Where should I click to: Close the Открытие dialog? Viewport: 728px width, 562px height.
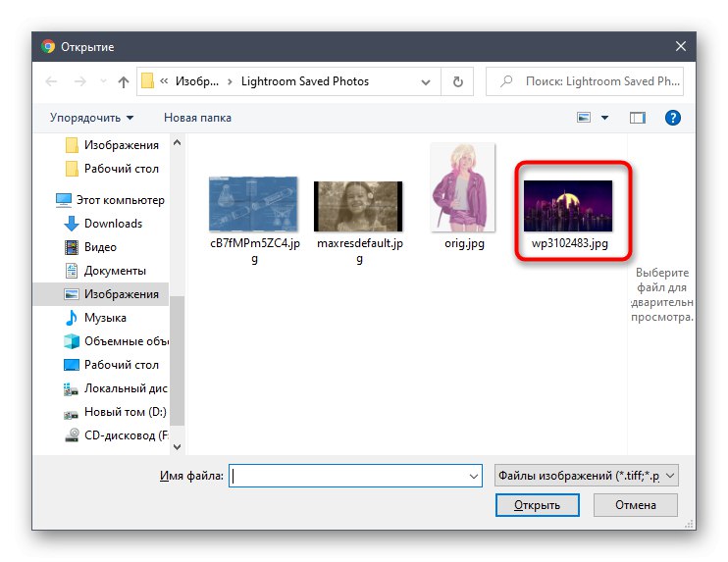click(681, 46)
